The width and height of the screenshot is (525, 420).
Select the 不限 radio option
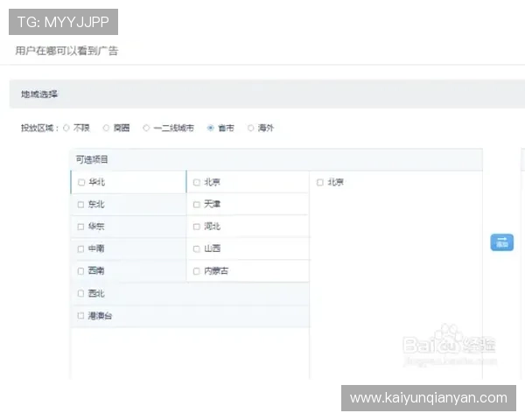66,128
